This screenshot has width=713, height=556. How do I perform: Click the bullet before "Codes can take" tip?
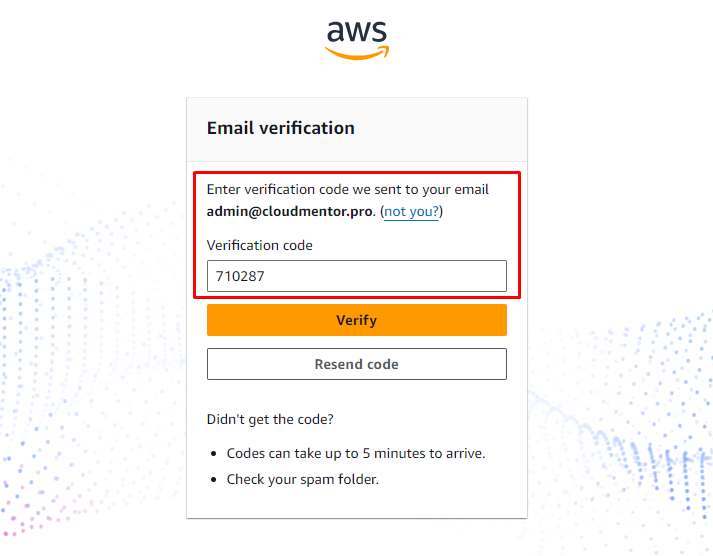(215, 454)
